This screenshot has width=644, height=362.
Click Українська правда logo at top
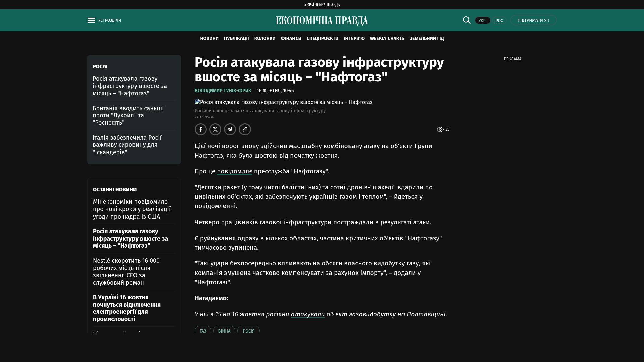[x=322, y=5]
